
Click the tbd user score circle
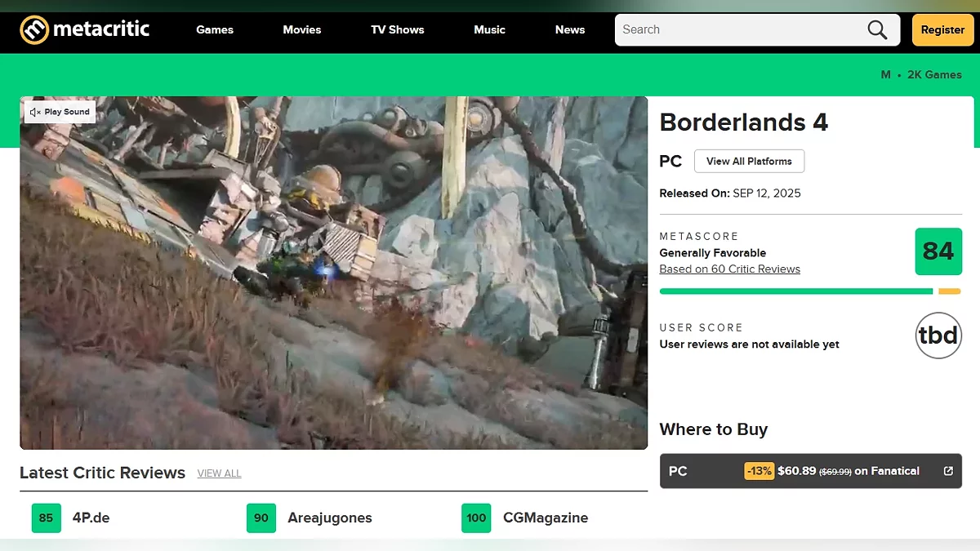click(938, 335)
